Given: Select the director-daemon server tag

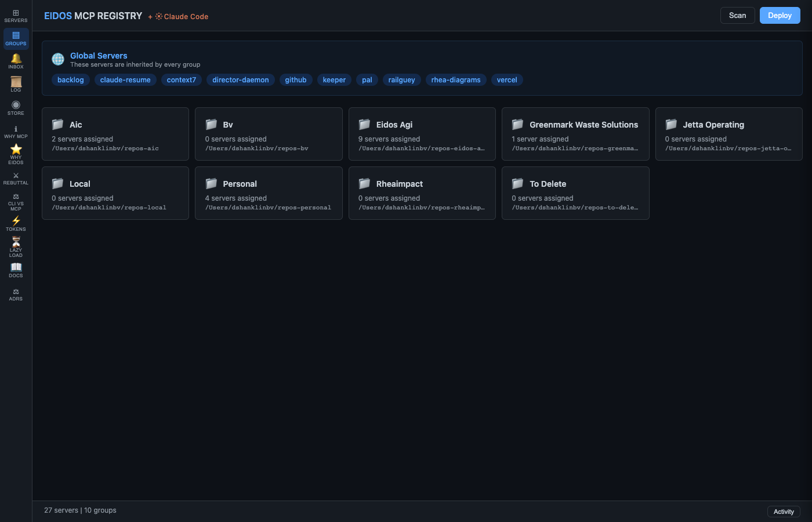Looking at the screenshot, I should 241,80.
